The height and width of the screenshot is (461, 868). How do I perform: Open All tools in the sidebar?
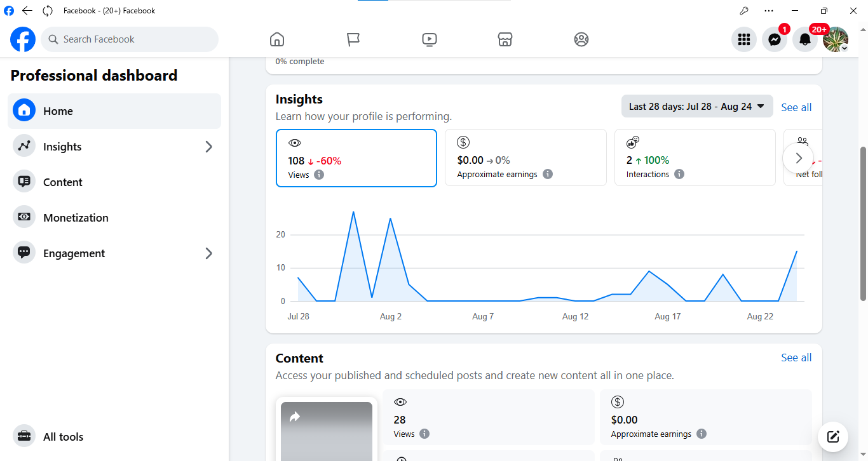point(114,437)
